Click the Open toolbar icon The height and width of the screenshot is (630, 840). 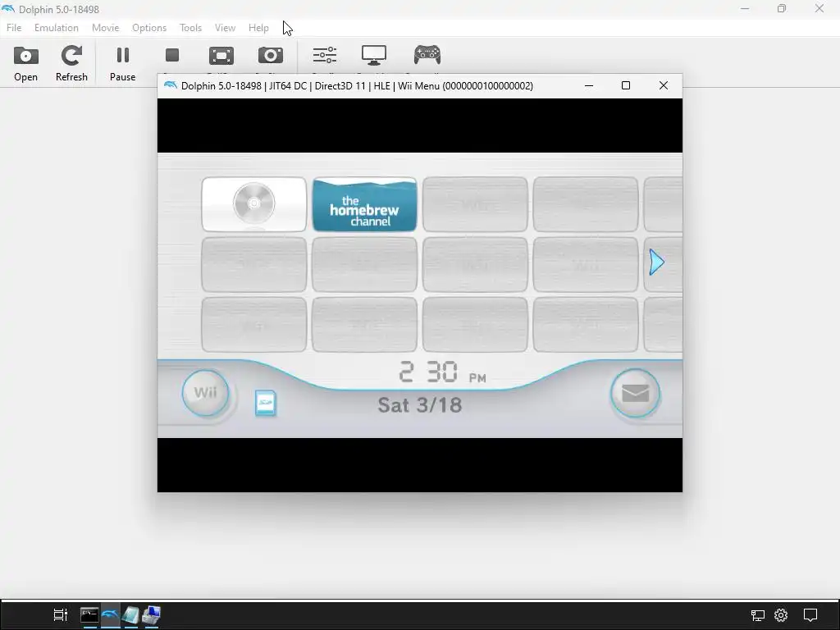(x=25, y=63)
